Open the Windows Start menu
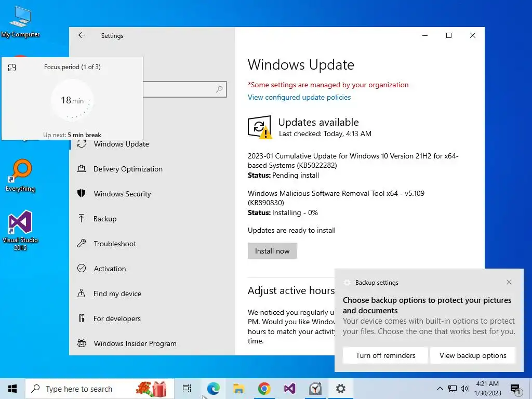Image resolution: width=532 pixels, height=399 pixels. [12, 389]
